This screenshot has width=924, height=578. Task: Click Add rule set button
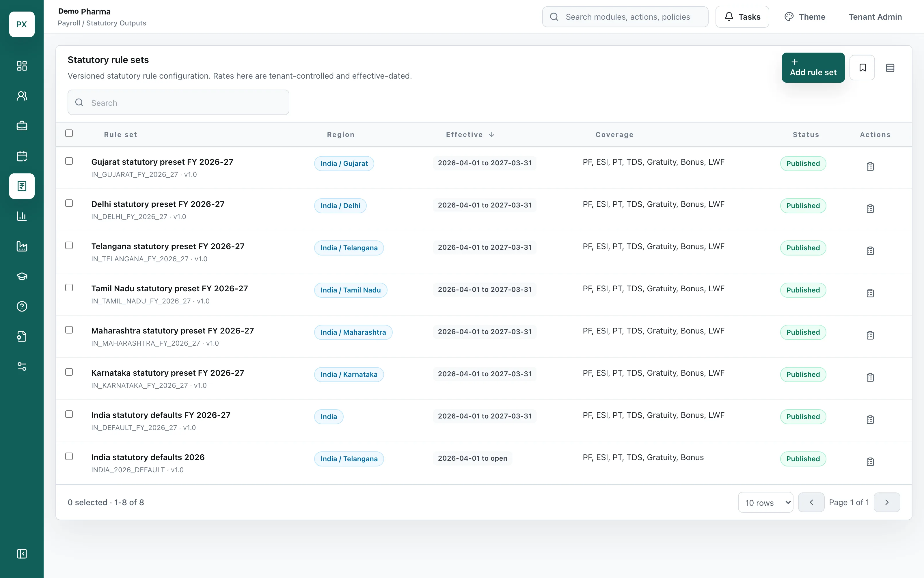coord(813,68)
